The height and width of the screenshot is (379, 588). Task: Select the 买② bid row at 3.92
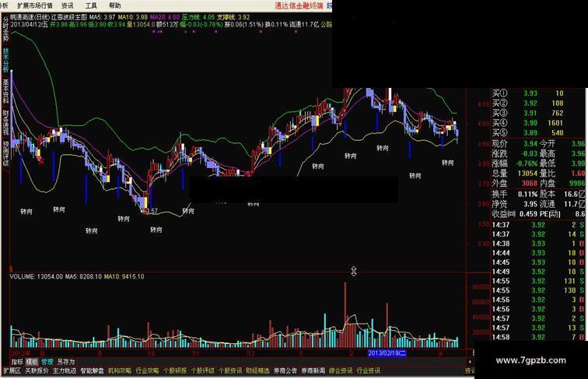pyautogui.click(x=528, y=104)
